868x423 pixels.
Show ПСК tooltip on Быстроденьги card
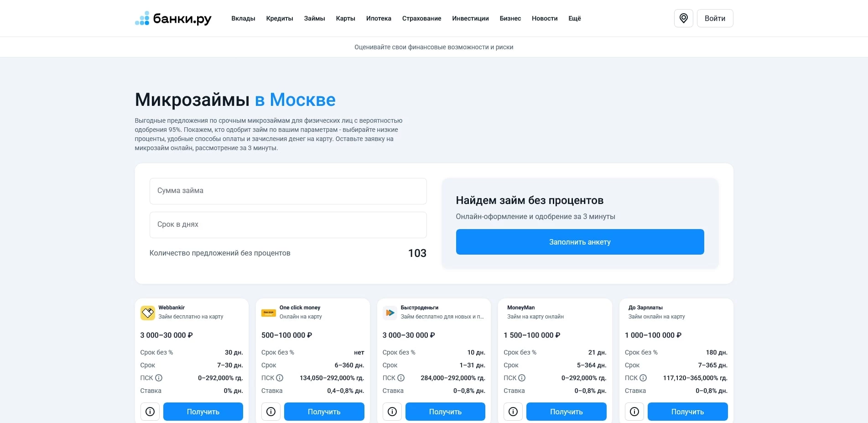[401, 378]
